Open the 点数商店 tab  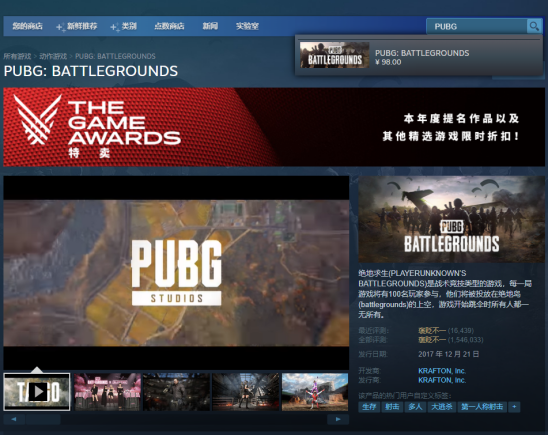[169, 26]
